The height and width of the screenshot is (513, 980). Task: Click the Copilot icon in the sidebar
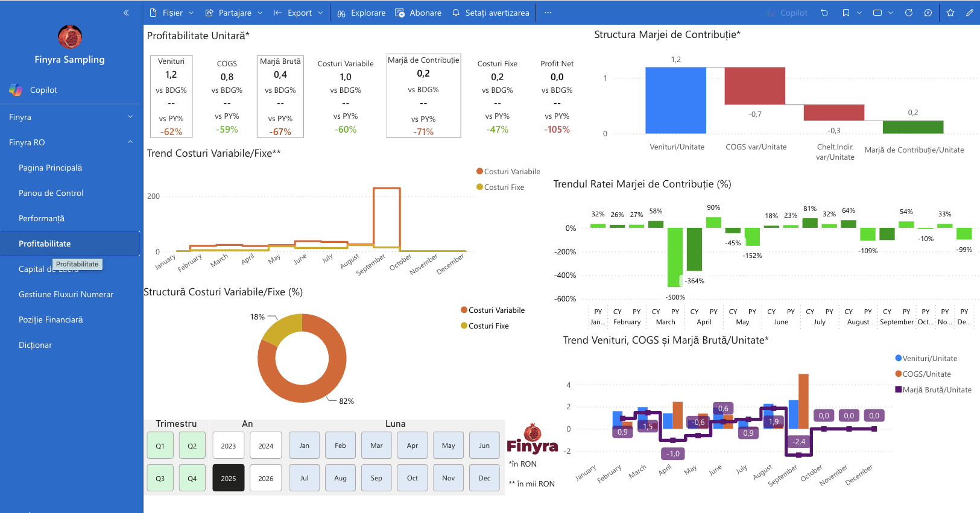pos(16,90)
